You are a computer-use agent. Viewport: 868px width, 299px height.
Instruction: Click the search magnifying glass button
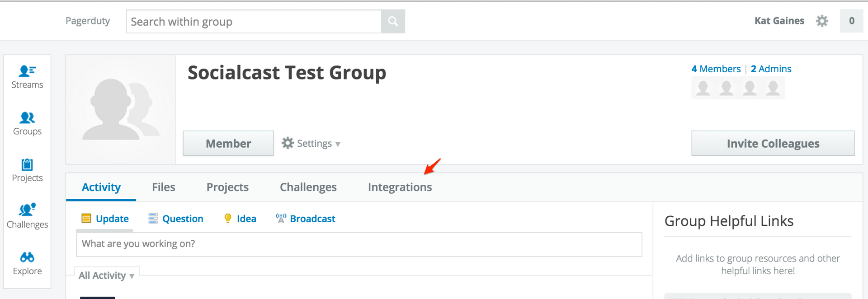tap(392, 21)
